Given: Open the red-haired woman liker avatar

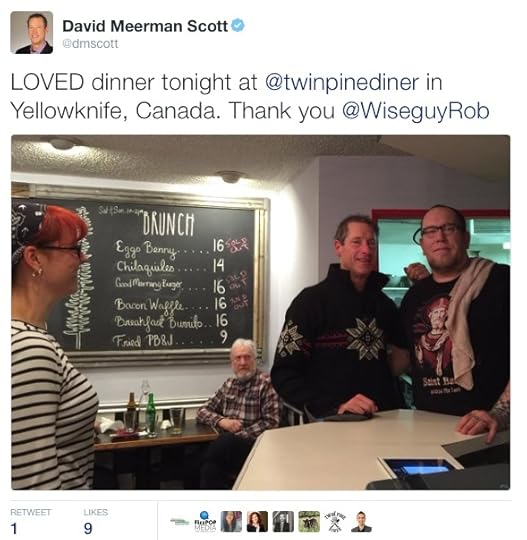Looking at the screenshot, I should click(257, 521).
